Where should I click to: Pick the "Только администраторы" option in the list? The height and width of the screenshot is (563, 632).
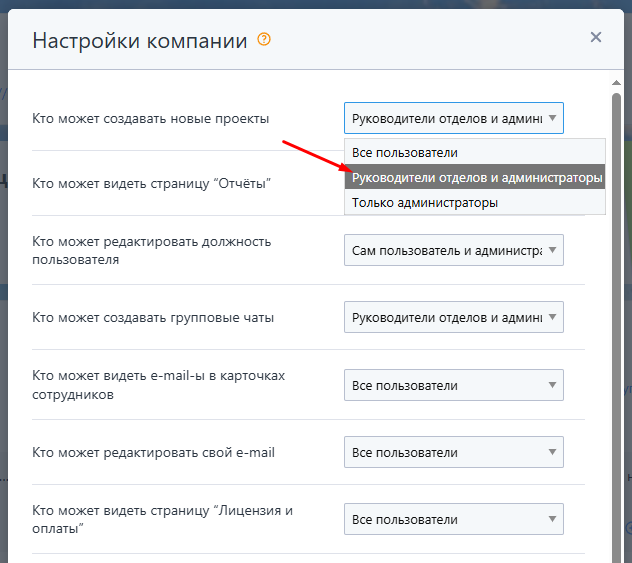click(425, 202)
